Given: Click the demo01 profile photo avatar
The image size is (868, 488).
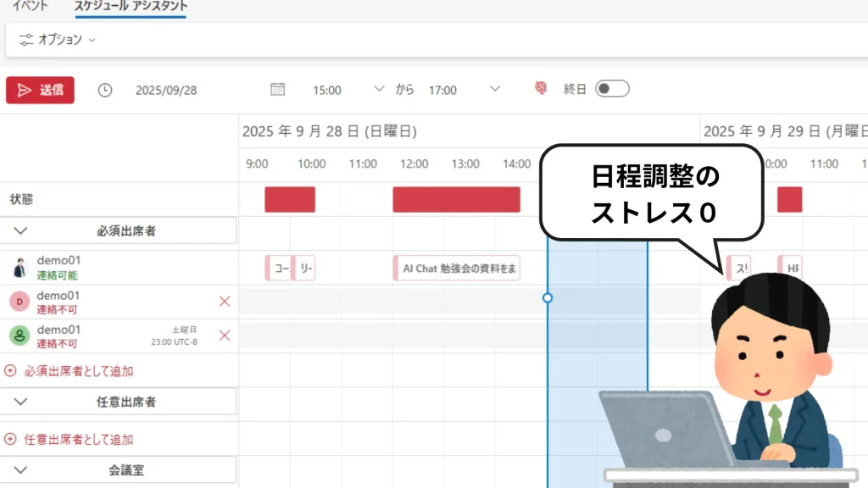Looking at the screenshot, I should click(x=19, y=268).
